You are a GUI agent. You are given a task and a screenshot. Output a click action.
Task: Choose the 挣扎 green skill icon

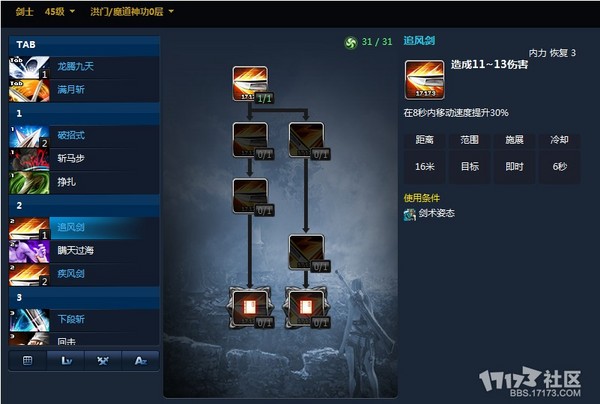pos(29,182)
